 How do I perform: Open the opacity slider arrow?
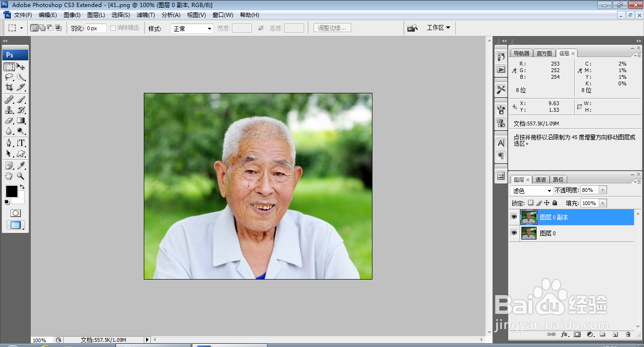pos(603,190)
